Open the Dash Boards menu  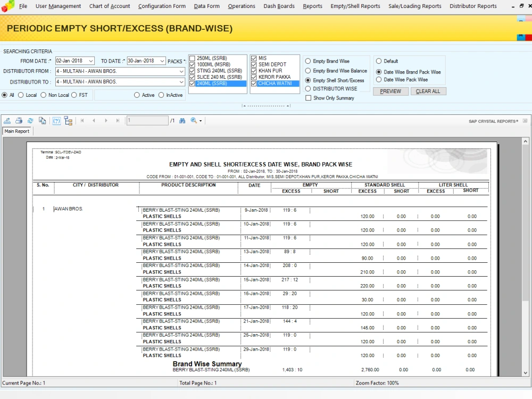(279, 6)
